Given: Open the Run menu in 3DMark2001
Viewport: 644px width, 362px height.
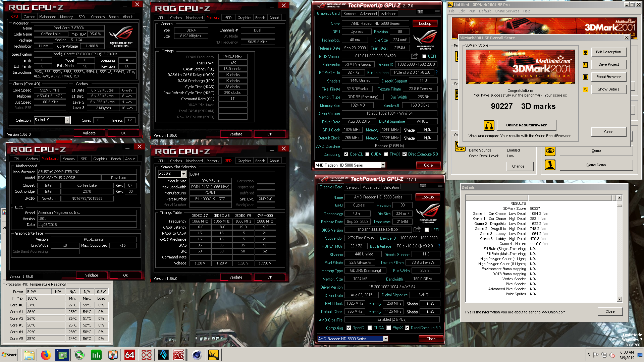Looking at the screenshot, I should pyautogui.click(x=472, y=11).
